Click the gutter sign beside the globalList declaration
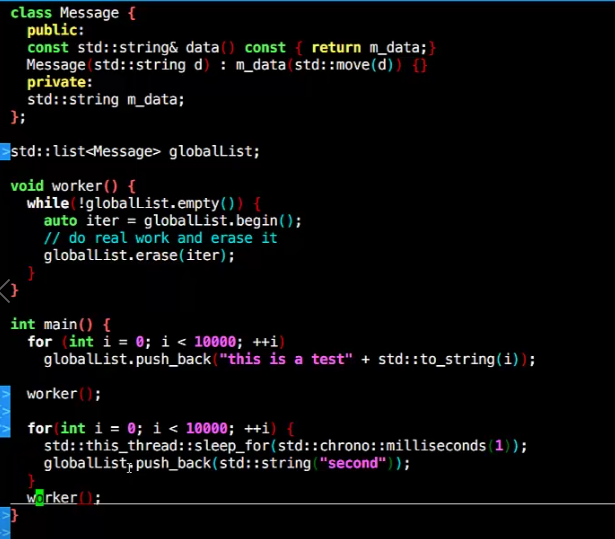Screen dimensions: 615x539 5,152
